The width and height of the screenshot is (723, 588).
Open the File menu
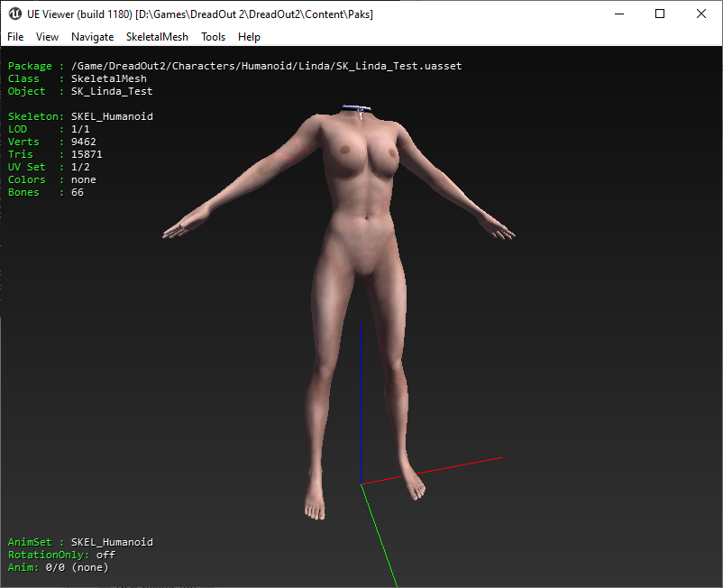[x=15, y=37]
